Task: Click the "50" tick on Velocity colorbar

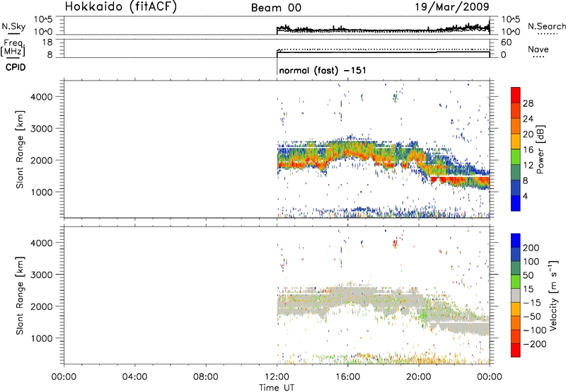Action: pyautogui.click(x=528, y=275)
